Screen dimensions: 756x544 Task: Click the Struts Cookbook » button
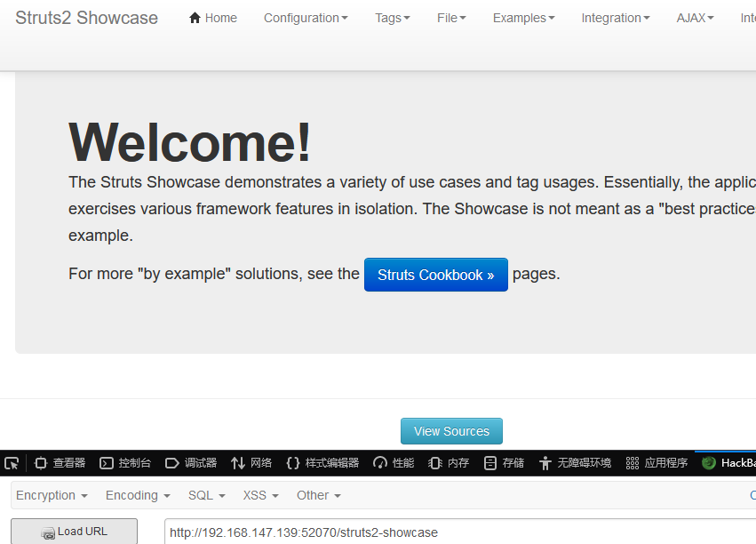436,275
